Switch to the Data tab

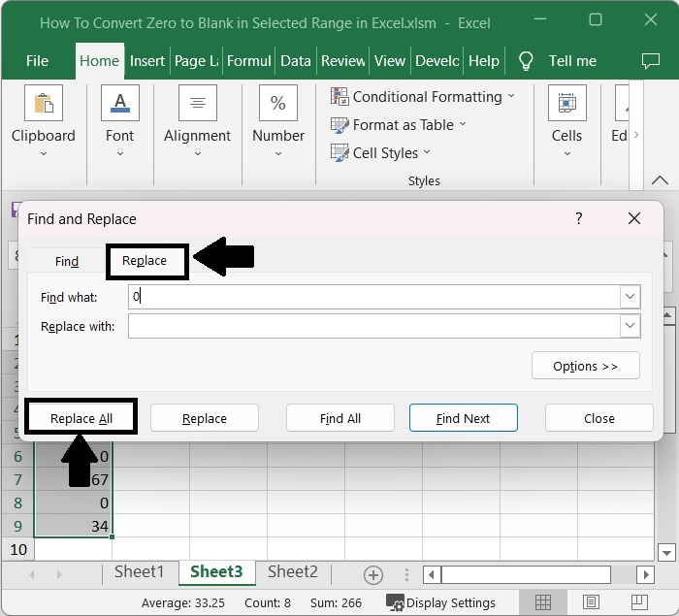(296, 61)
